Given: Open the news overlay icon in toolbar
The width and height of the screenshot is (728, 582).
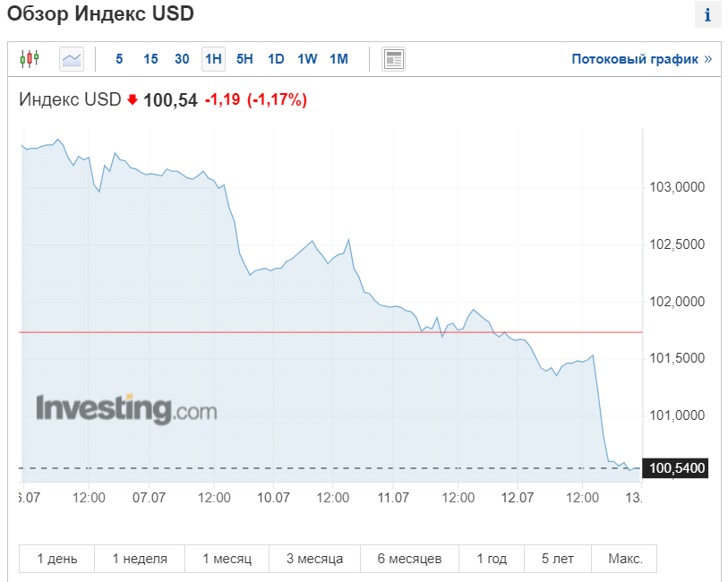Looking at the screenshot, I should [x=393, y=59].
